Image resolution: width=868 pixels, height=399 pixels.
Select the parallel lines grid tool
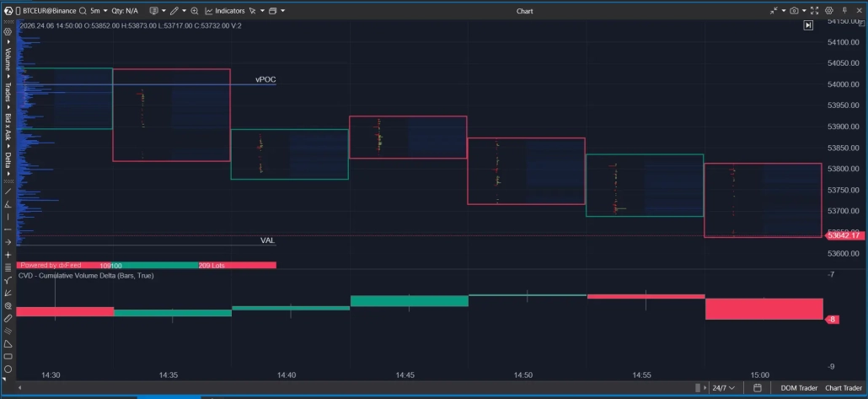8,267
